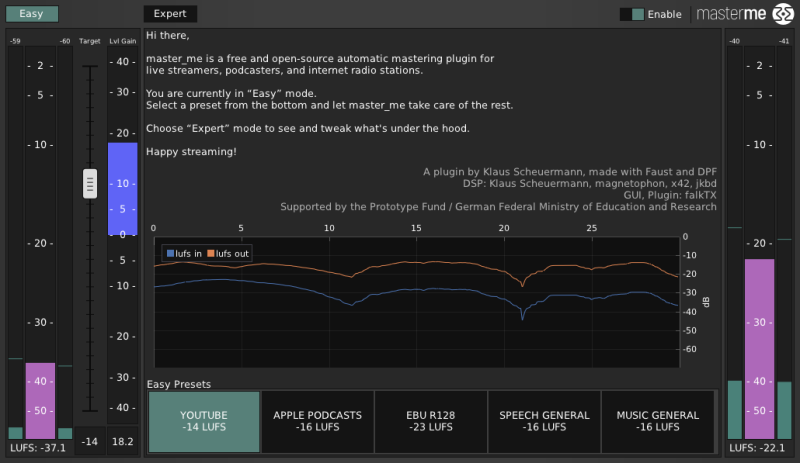Viewport: 800px width, 463px height.
Task: Select the Apple Podcasts preset
Action: tap(318, 422)
